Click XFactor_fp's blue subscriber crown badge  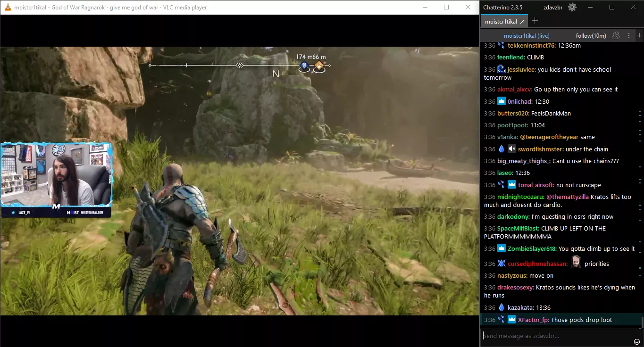511,319
